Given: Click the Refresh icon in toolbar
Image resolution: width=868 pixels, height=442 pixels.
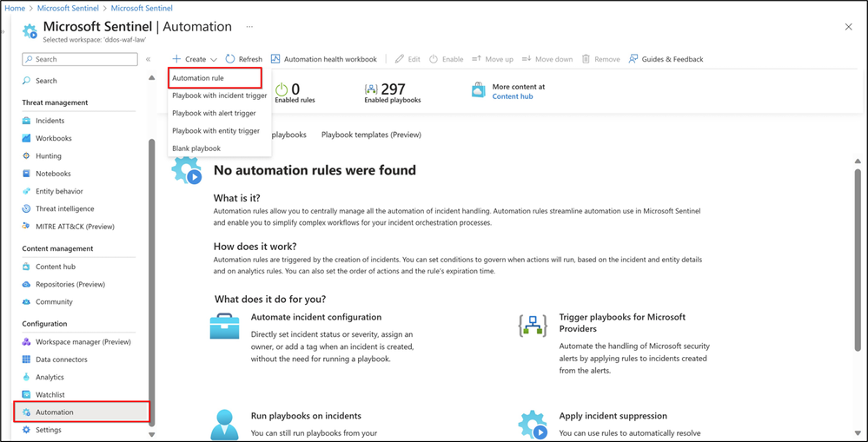Looking at the screenshot, I should 229,59.
